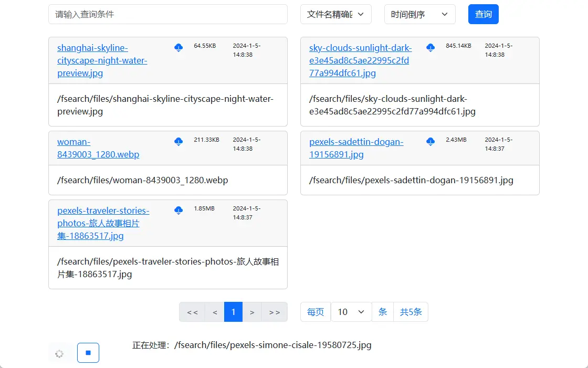Click pexels-sadettin-dogan's blue download icon

430,141
